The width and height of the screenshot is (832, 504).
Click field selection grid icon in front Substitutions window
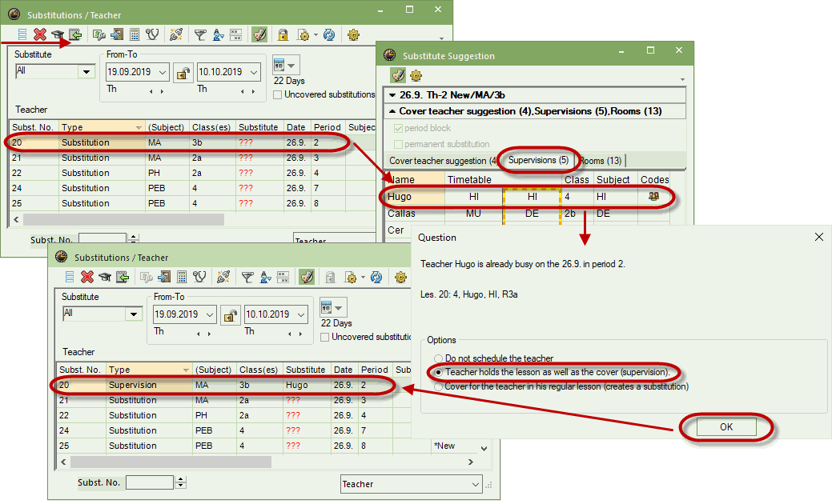(283, 277)
